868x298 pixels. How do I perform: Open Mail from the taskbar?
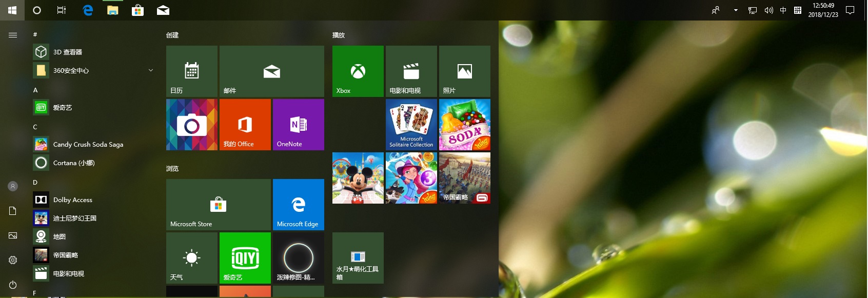(163, 10)
